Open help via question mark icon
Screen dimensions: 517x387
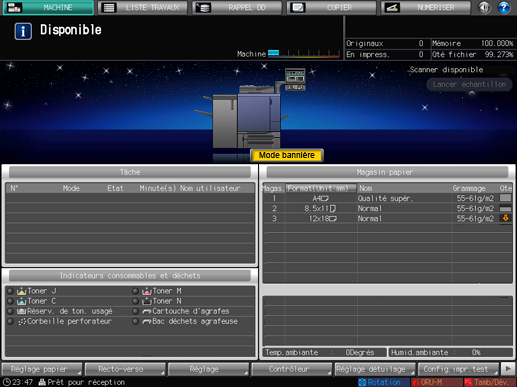[504, 7]
